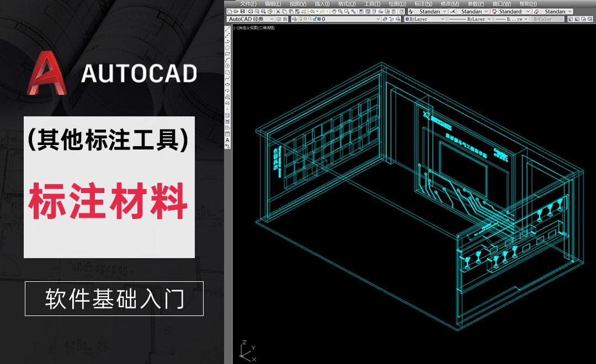596x364 pixels.
Task: Click the Save icon
Action: (242, 12)
